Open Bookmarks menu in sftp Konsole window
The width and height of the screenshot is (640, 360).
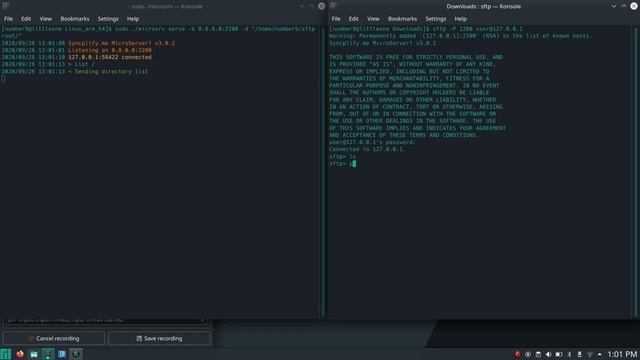(402, 19)
